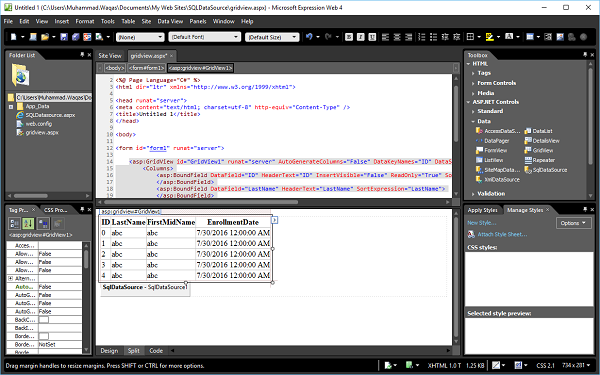The width and height of the screenshot is (600, 375).
Task: Toggle Italic formatting
Action: 360,37
